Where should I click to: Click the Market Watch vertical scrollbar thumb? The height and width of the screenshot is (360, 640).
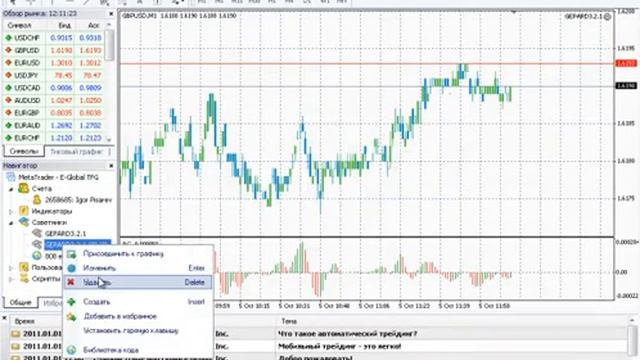coord(109,45)
